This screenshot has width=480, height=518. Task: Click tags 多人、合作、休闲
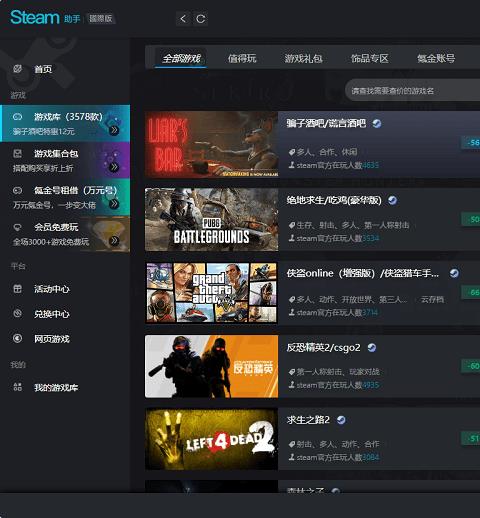327,152
